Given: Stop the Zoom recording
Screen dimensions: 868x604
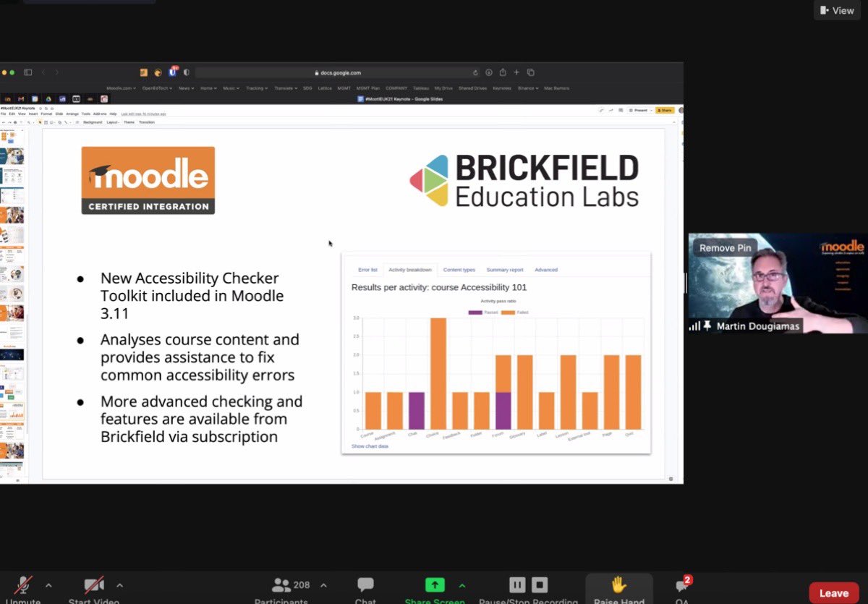Looking at the screenshot, I should [x=540, y=584].
